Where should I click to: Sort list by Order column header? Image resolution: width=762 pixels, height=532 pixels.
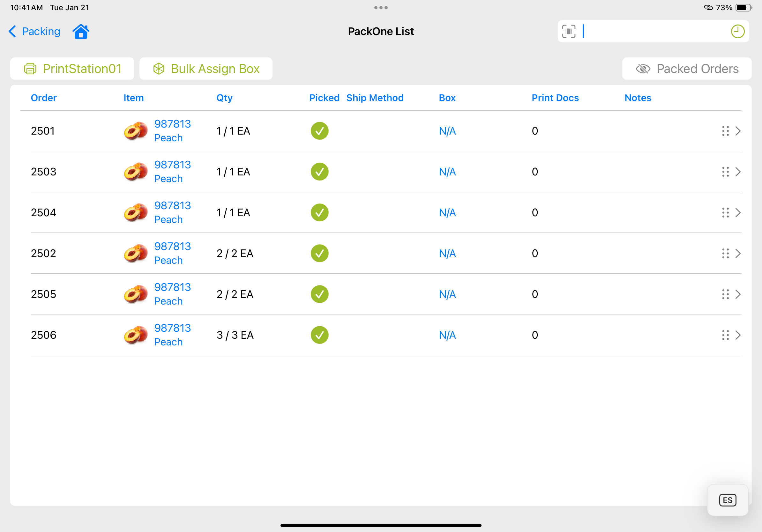pos(43,98)
